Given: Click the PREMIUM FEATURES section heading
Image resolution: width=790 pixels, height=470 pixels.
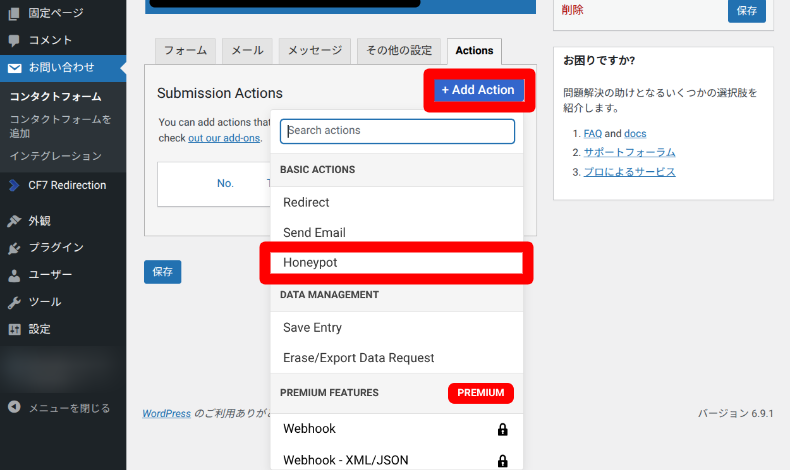Looking at the screenshot, I should [x=329, y=393].
